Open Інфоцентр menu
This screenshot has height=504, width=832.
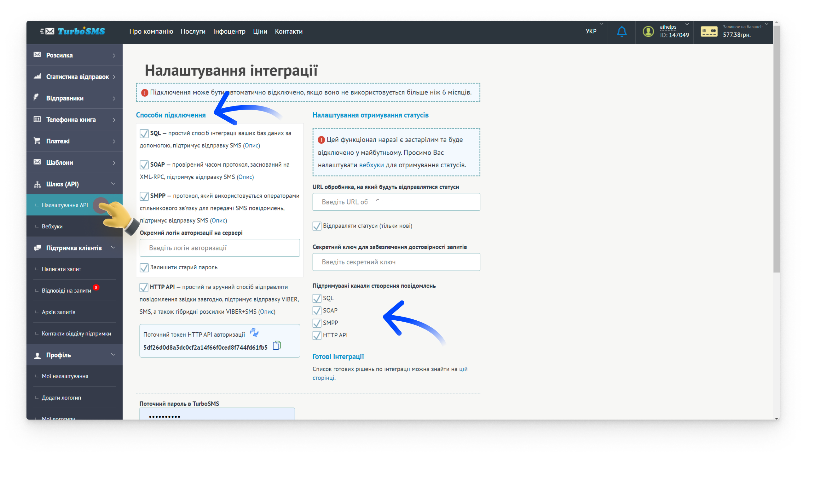click(x=229, y=31)
